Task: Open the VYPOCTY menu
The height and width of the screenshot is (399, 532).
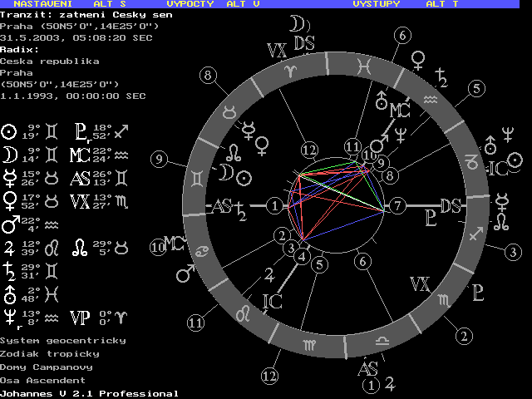Action: click(x=191, y=4)
